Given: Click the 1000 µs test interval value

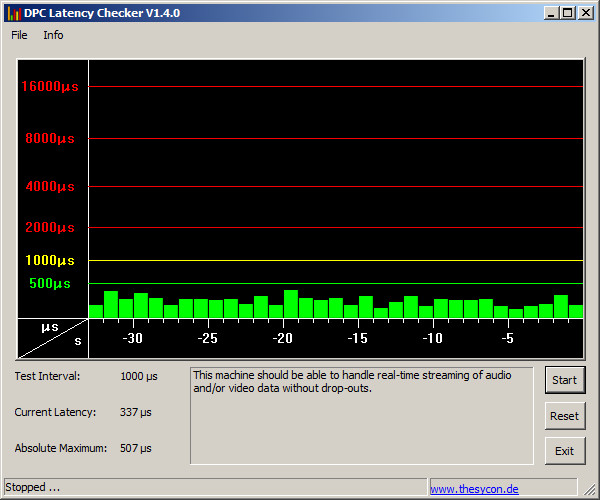Looking at the screenshot, I should (x=139, y=376).
